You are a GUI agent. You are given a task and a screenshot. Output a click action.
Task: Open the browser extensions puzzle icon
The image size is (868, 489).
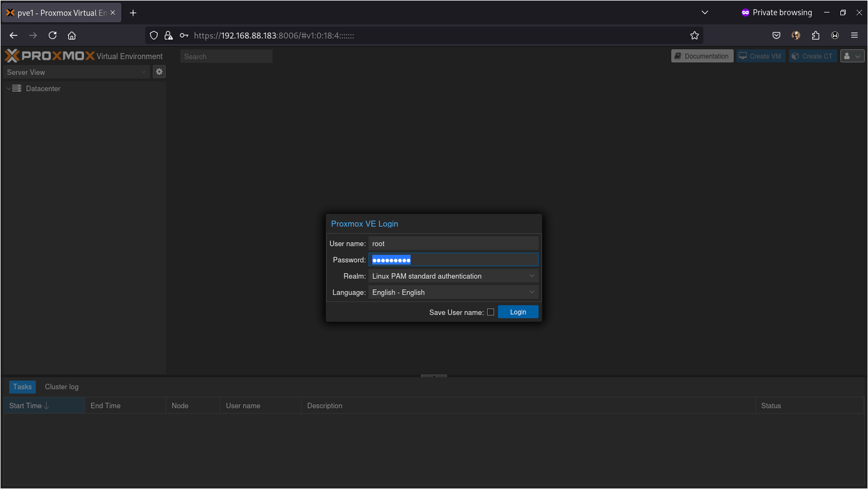815,35
